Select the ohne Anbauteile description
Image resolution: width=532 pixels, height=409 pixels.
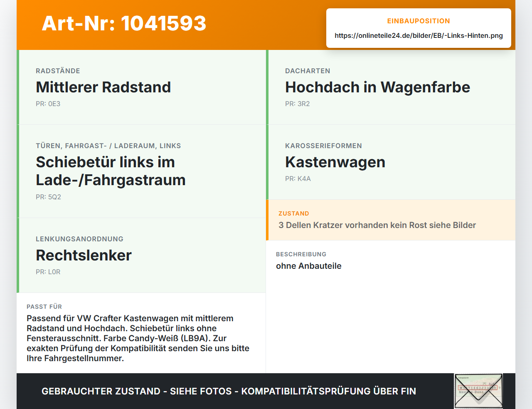coord(309,266)
